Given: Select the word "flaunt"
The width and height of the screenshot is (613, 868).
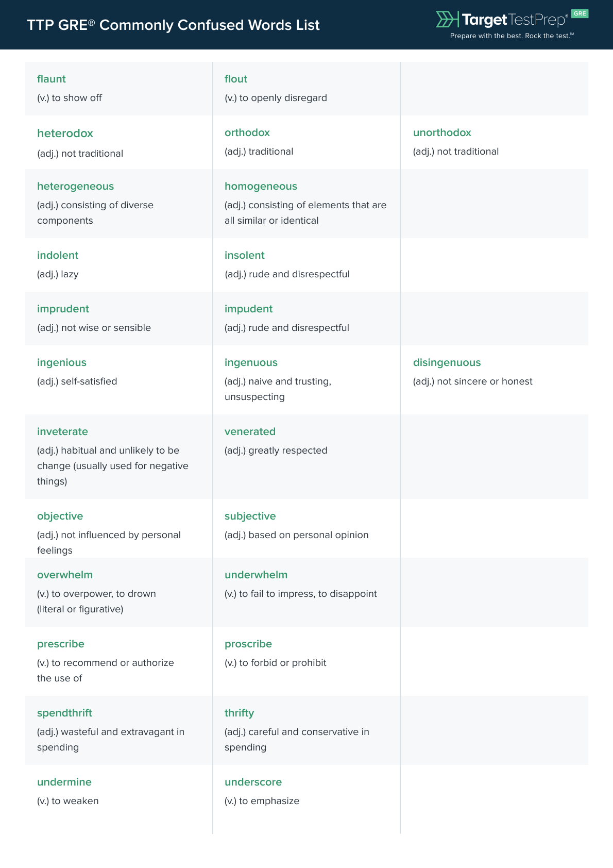Looking at the screenshot, I should point(52,79).
